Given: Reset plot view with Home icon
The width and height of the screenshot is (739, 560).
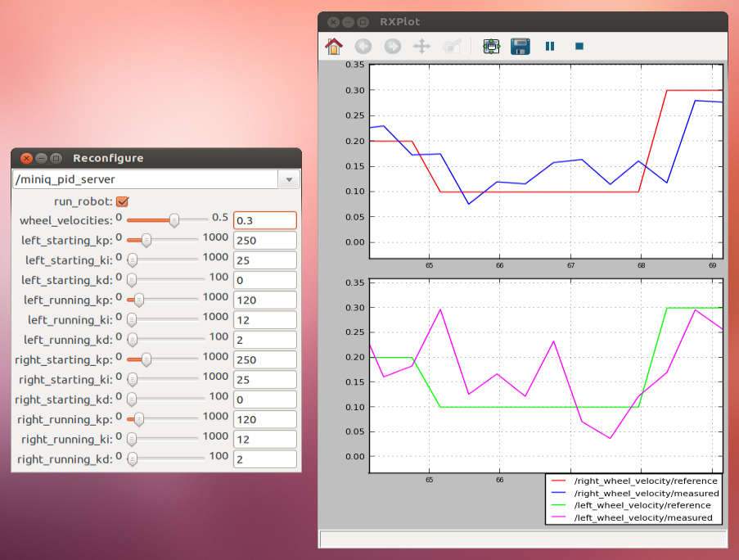Looking at the screenshot, I should click(334, 47).
